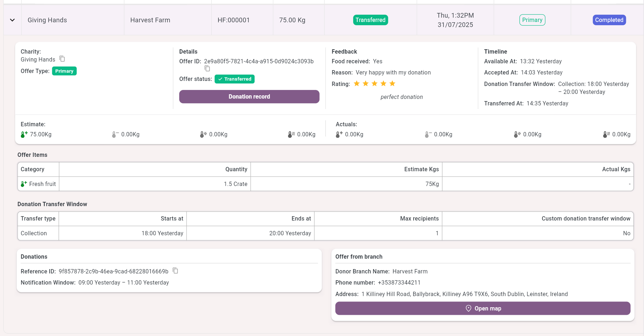Copy the Giving Hands charity name
The height and width of the screenshot is (336, 644).
[x=62, y=59]
